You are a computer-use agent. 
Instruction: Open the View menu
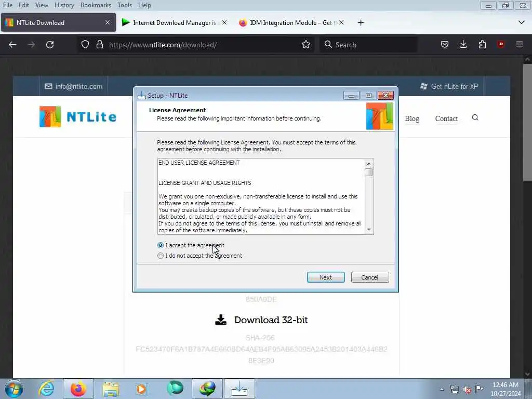[42, 5]
